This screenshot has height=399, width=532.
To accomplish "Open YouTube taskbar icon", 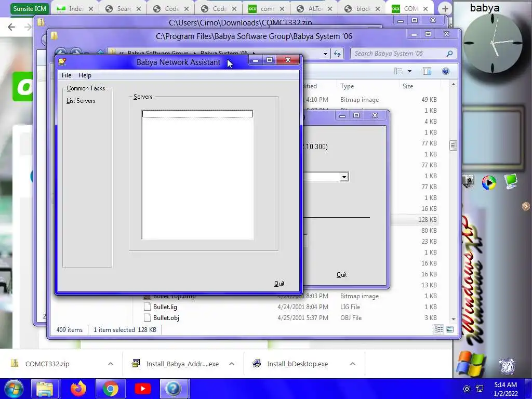I will [142, 389].
